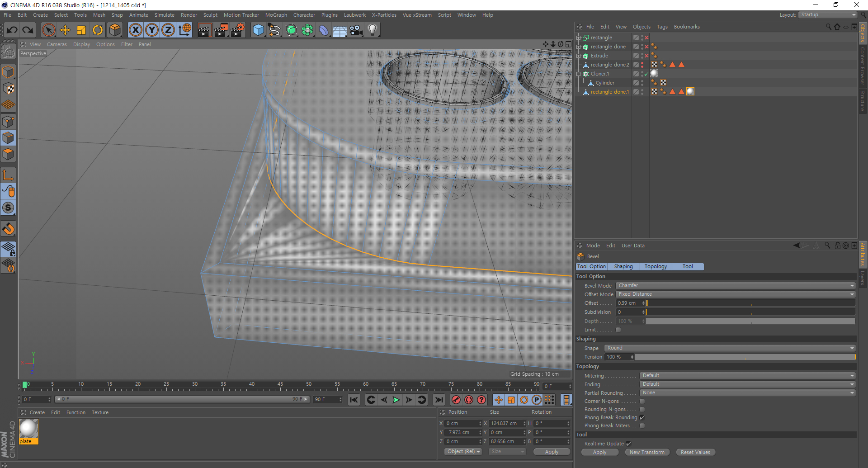Open the Bevel Mode dropdown

coord(735,285)
